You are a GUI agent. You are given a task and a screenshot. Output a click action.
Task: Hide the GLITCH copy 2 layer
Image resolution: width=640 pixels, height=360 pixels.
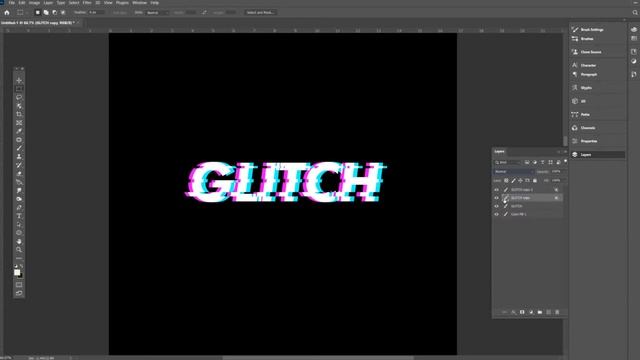(x=496, y=190)
